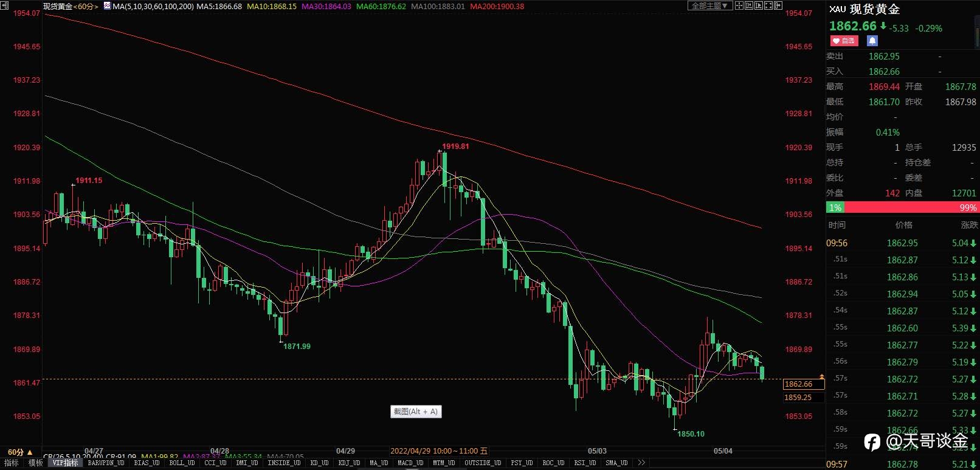This screenshot has height=470, width=980.
Task: Select the KDJ_UD indicator tab
Action: 349,463
